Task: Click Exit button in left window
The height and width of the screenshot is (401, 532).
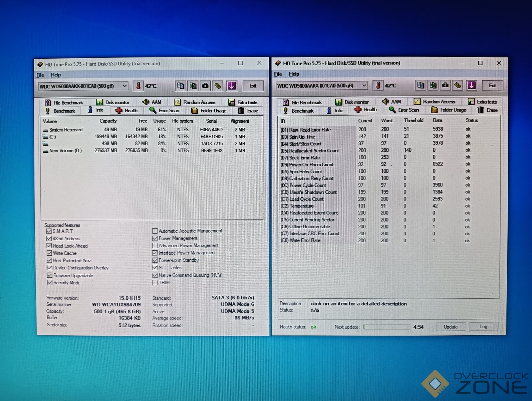Action: (253, 86)
